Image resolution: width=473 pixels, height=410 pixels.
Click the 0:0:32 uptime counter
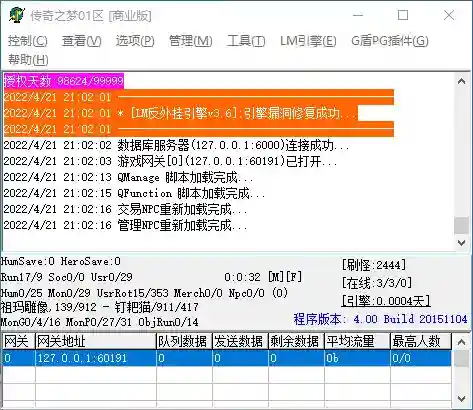point(242,277)
